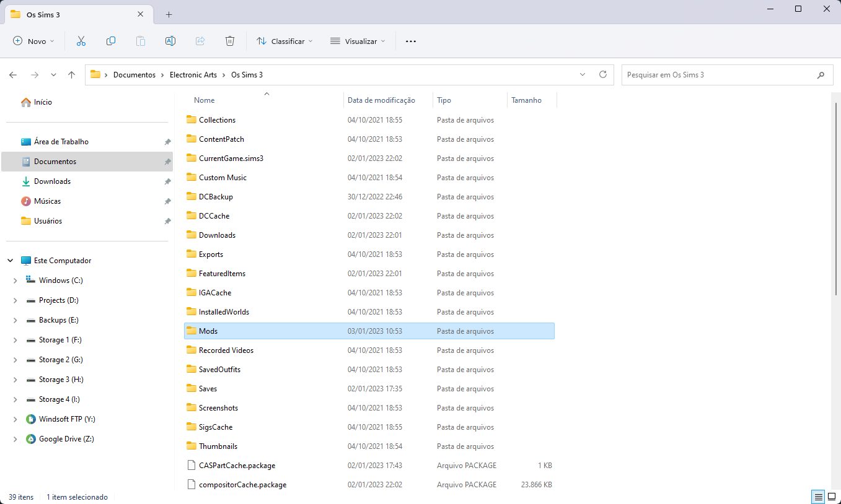Unpin Downloads from quick access
Viewport: 841px width, 504px height.
pos(167,181)
